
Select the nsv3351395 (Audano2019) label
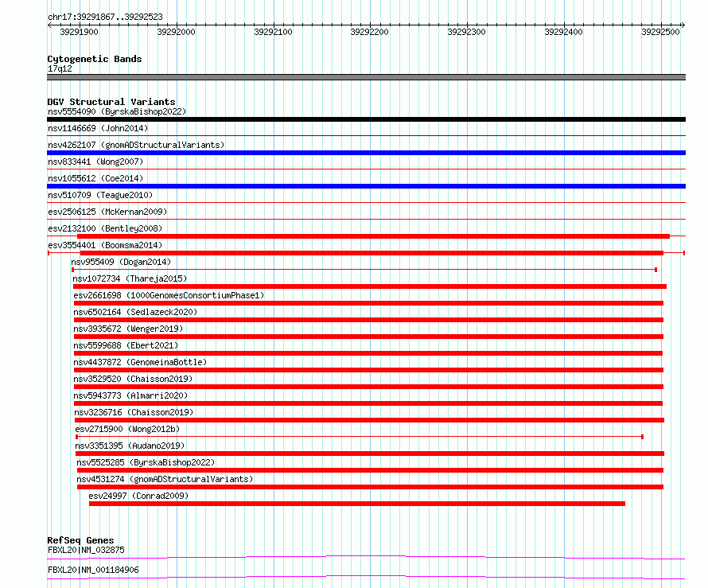pos(130,446)
